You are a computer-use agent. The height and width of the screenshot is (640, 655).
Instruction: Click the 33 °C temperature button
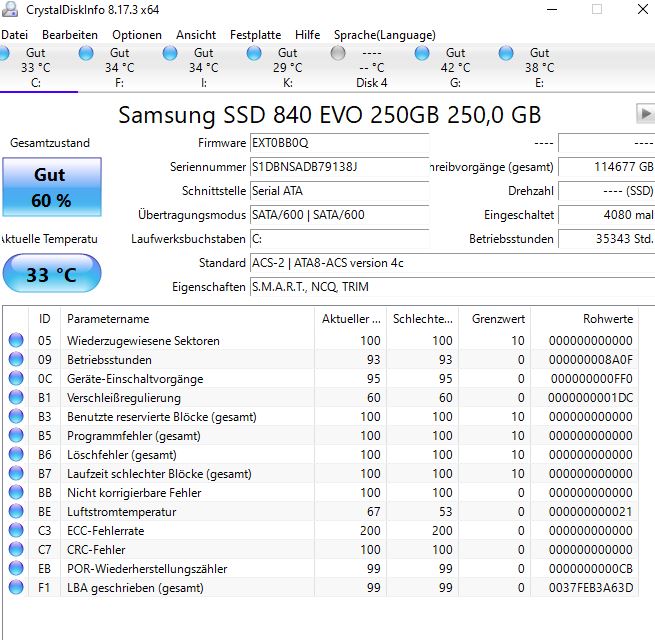coord(52,274)
